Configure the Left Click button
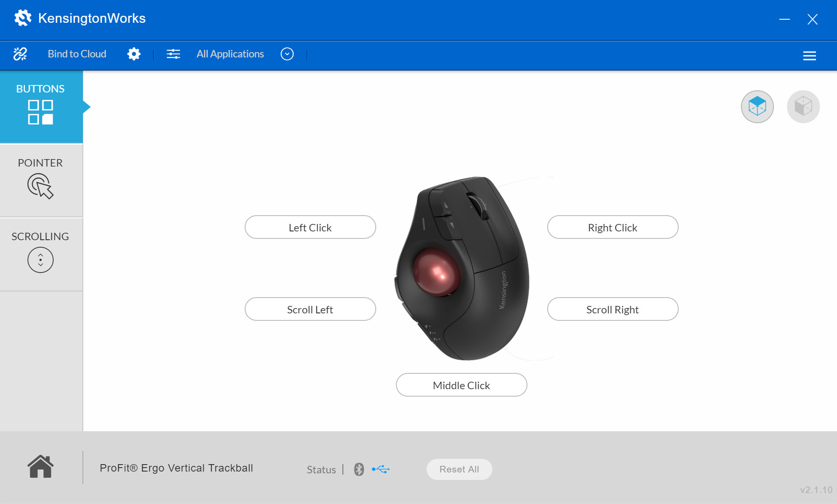 (310, 227)
